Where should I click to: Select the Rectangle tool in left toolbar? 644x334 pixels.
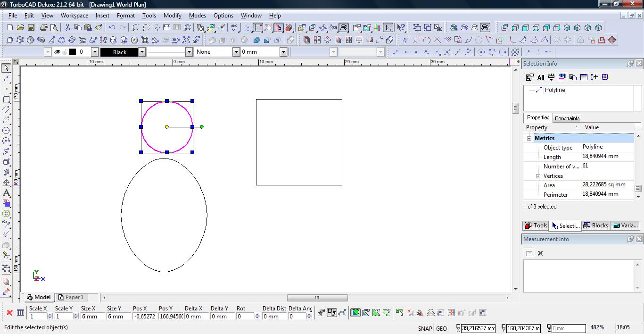pyautogui.click(x=7, y=100)
